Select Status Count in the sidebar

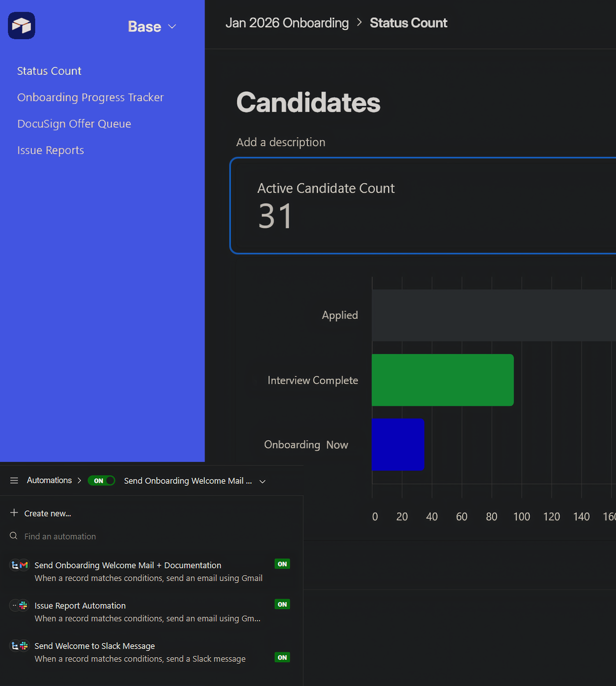pyautogui.click(x=49, y=70)
